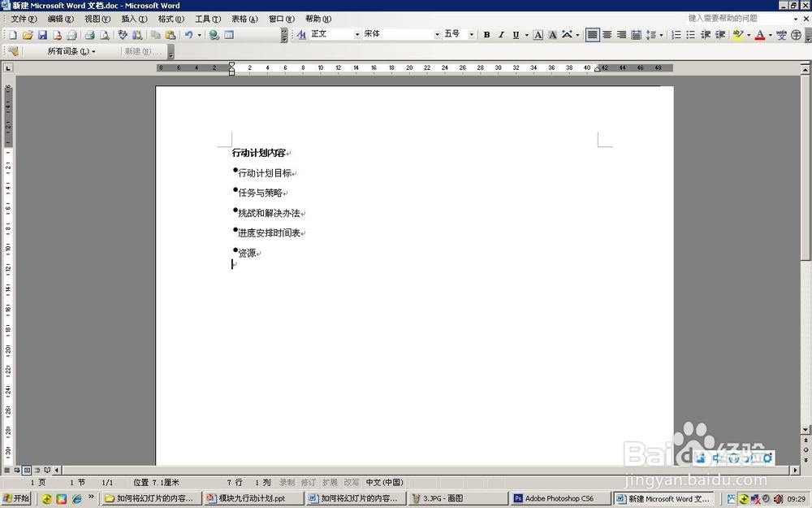
Task: Switch to Adobe Photoshop CS6 taskbar button
Action: pos(559,498)
